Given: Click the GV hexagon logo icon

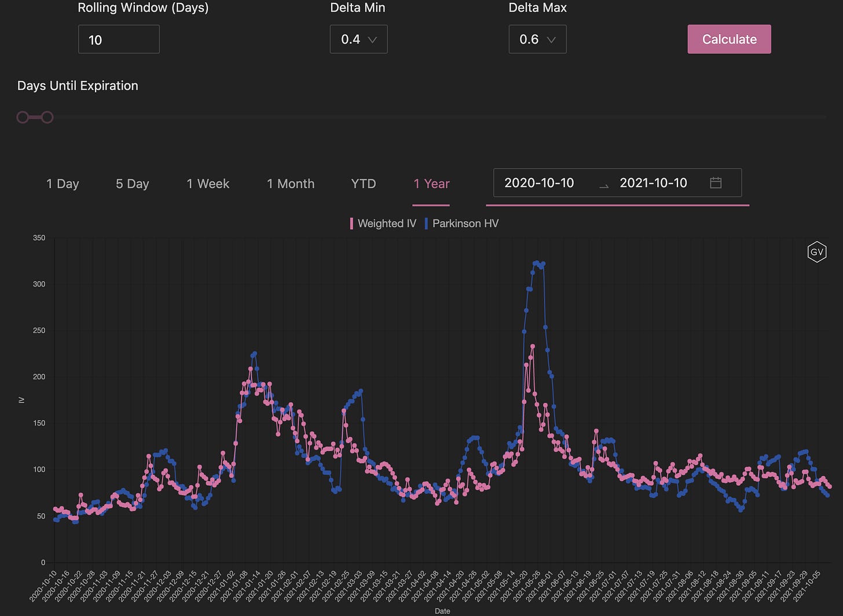Looking at the screenshot, I should click(817, 252).
